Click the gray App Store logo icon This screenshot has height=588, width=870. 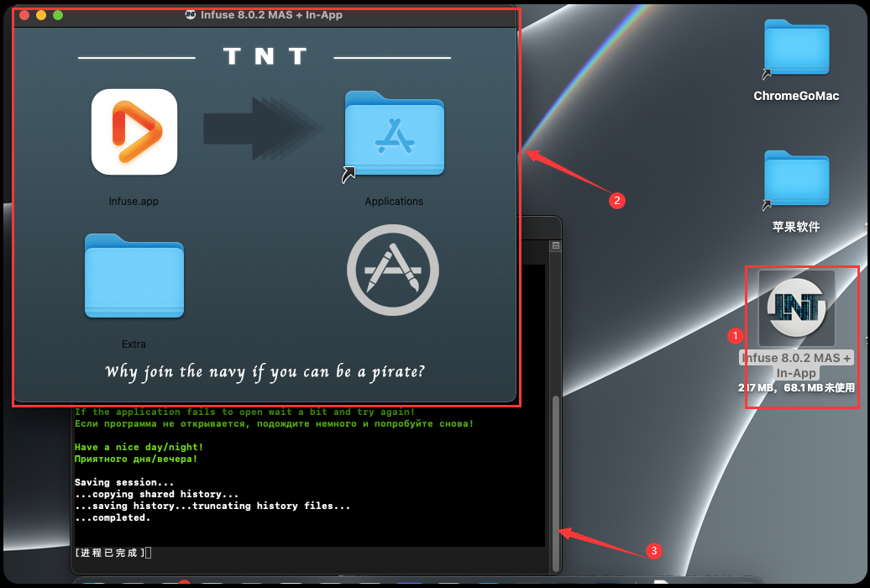pyautogui.click(x=393, y=270)
